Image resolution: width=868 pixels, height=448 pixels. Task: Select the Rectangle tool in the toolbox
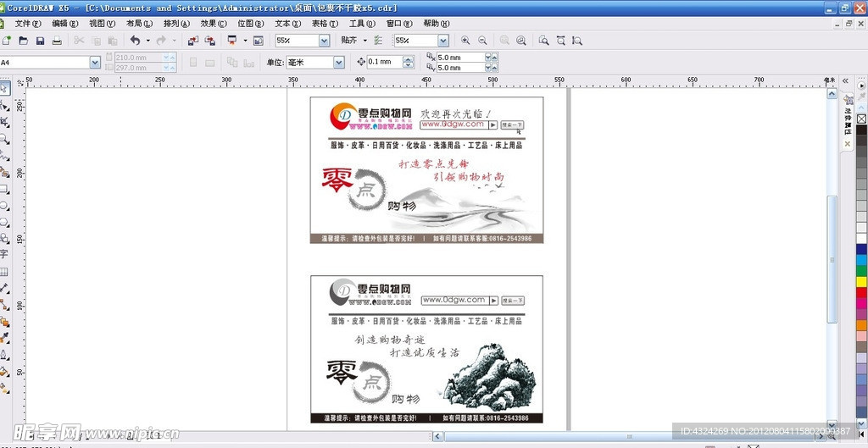point(4,189)
